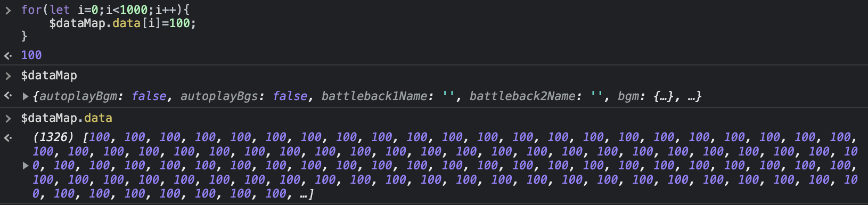Click the battleback1Name property preview

[388, 96]
